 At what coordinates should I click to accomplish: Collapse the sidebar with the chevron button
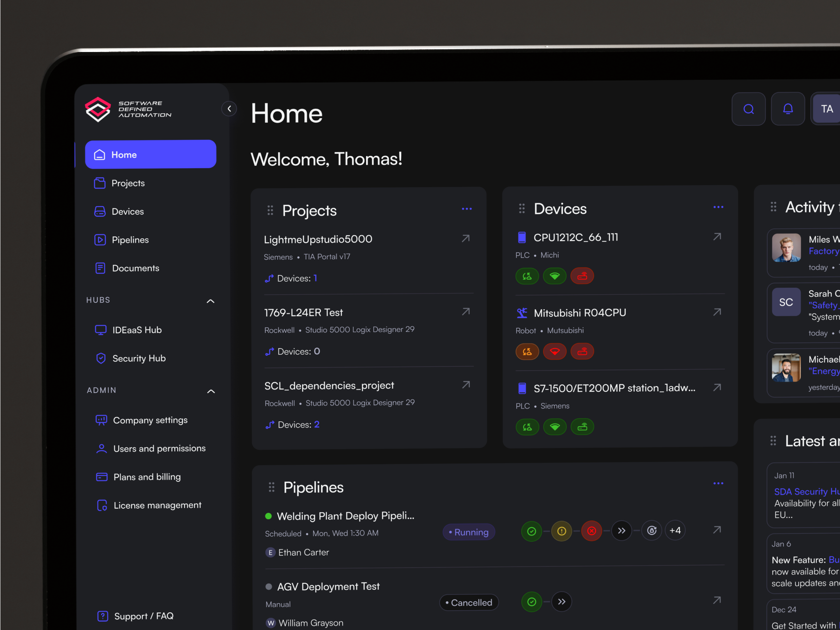click(229, 109)
